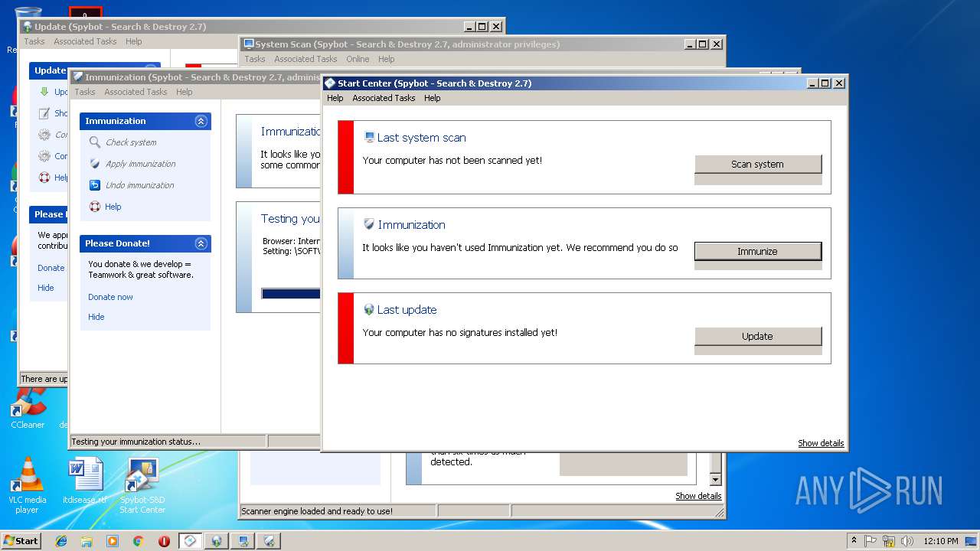Click the Show desktop strip beside the clock
This screenshot has height=551, width=980.
click(972, 541)
